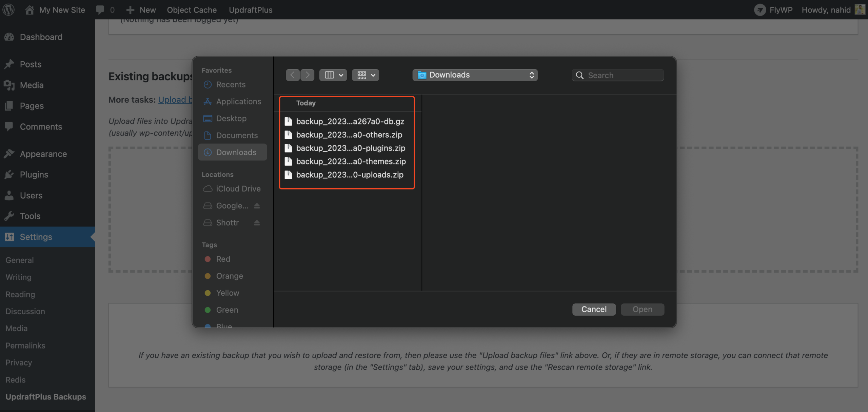Open Plugins in the WordPress menu
This screenshot has height=412, width=868.
click(x=34, y=175)
